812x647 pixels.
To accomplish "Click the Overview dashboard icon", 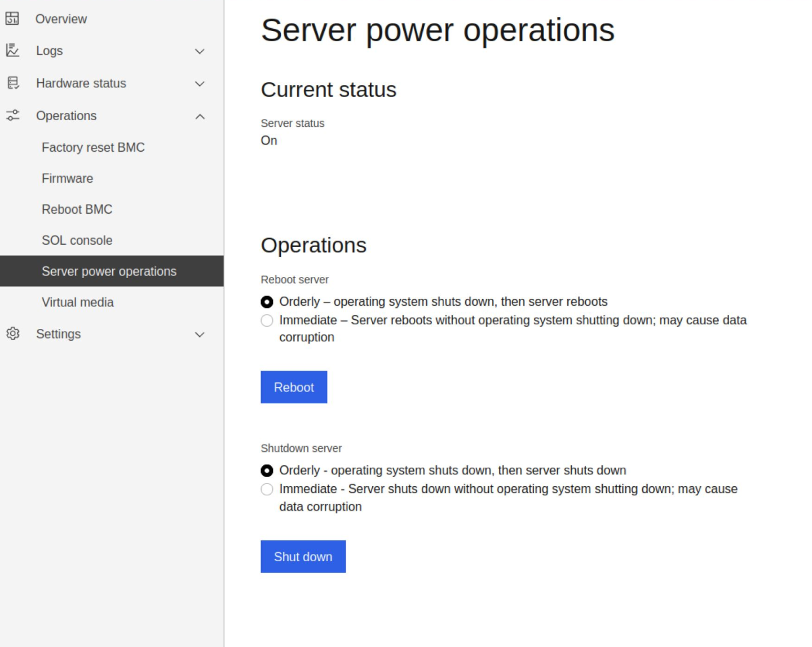I will pos(12,18).
